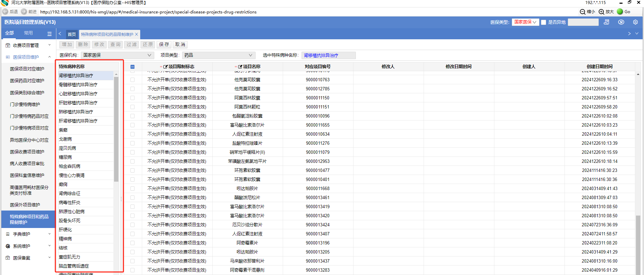
Task: Check the row for 马来酸依那普利片
Action: [132, 261]
